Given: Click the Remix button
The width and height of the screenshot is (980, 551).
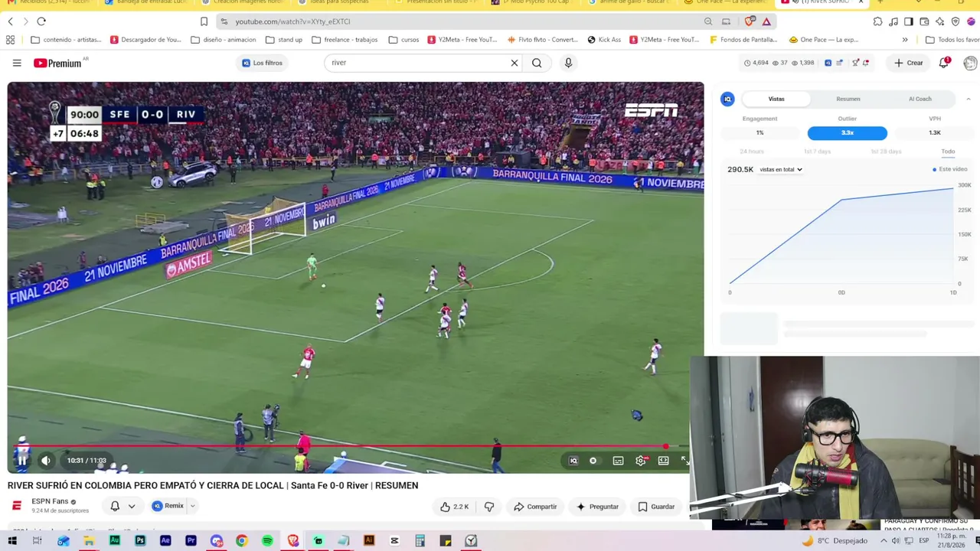Looking at the screenshot, I should click(x=168, y=506).
